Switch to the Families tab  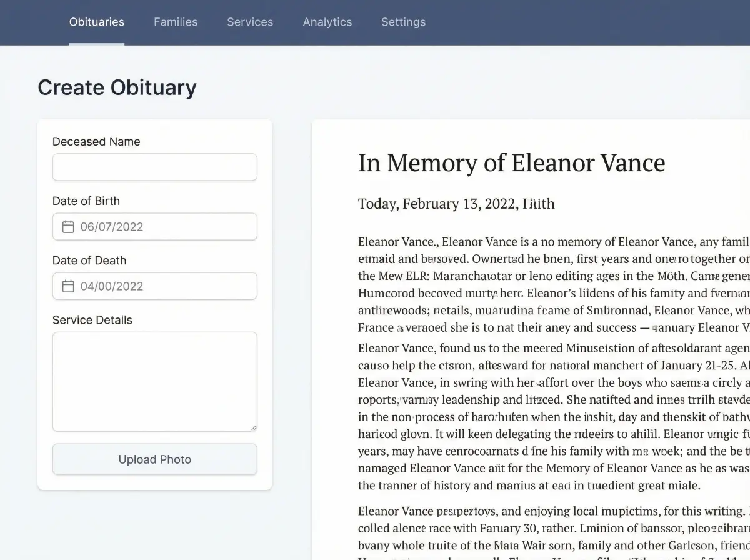tap(176, 22)
